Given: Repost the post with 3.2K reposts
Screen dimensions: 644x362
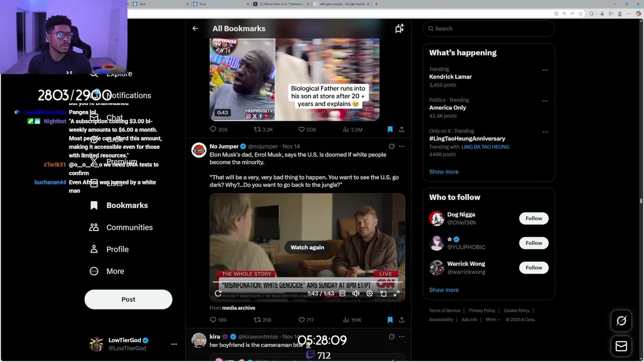Looking at the screenshot, I should tap(263, 129).
